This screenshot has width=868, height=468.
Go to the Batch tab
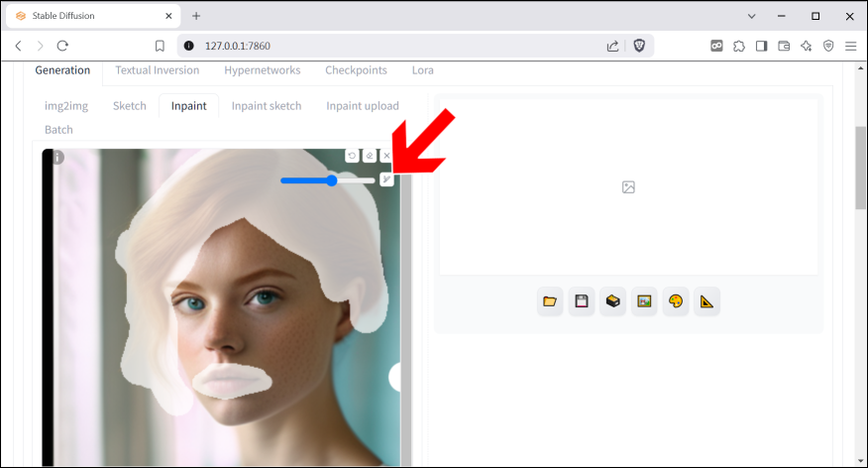pyautogui.click(x=58, y=130)
